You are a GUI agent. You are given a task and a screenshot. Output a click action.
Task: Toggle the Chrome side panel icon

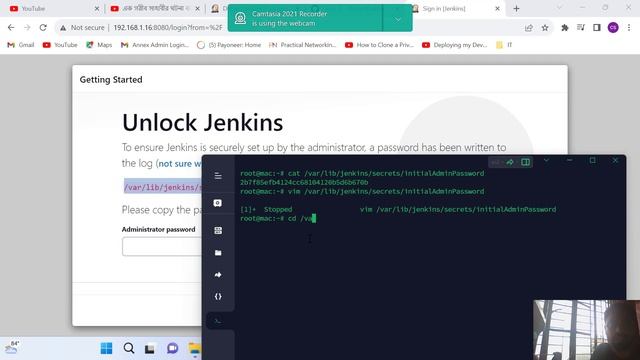[597, 28]
